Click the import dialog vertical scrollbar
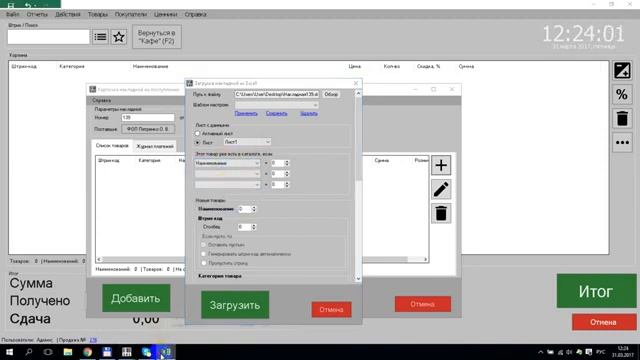Screen dimensions: 640x360 [x=358, y=139]
